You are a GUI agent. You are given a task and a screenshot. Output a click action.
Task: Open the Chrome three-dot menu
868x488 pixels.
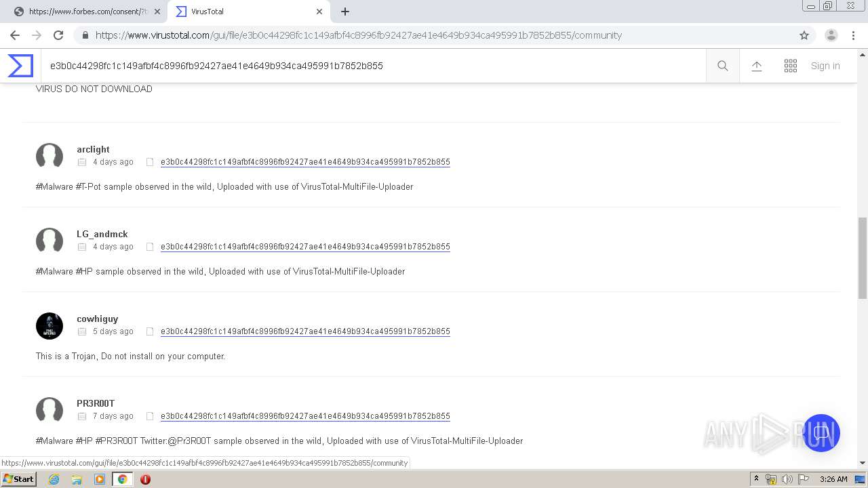point(854,35)
